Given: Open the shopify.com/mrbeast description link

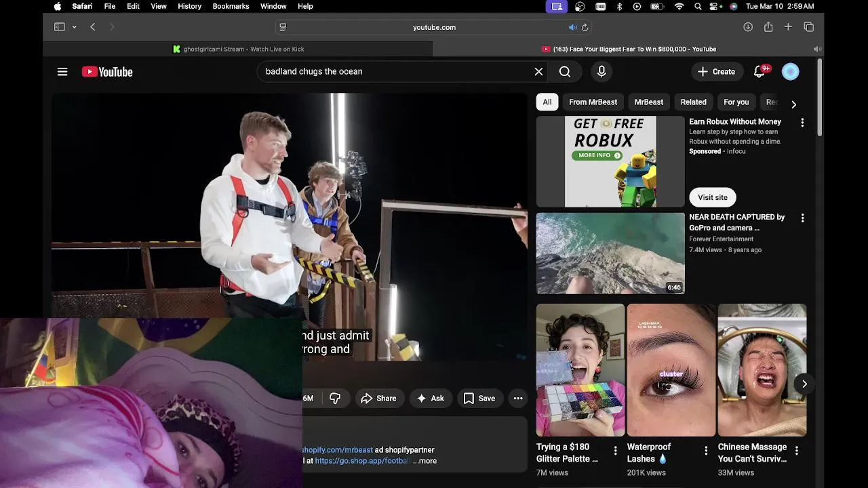Looking at the screenshot, I should tap(338, 450).
